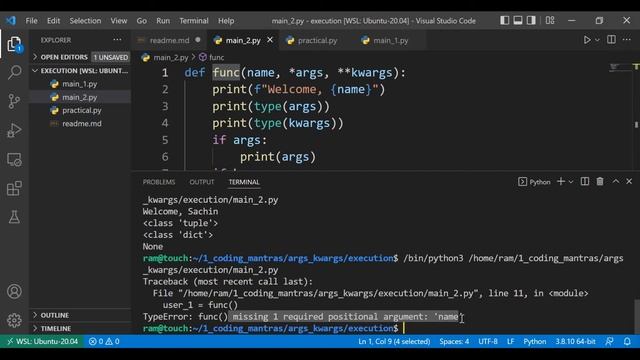Click the terminal panel vertical scrollbar
The height and width of the screenshot is (360, 640).
pyautogui.click(x=637, y=317)
